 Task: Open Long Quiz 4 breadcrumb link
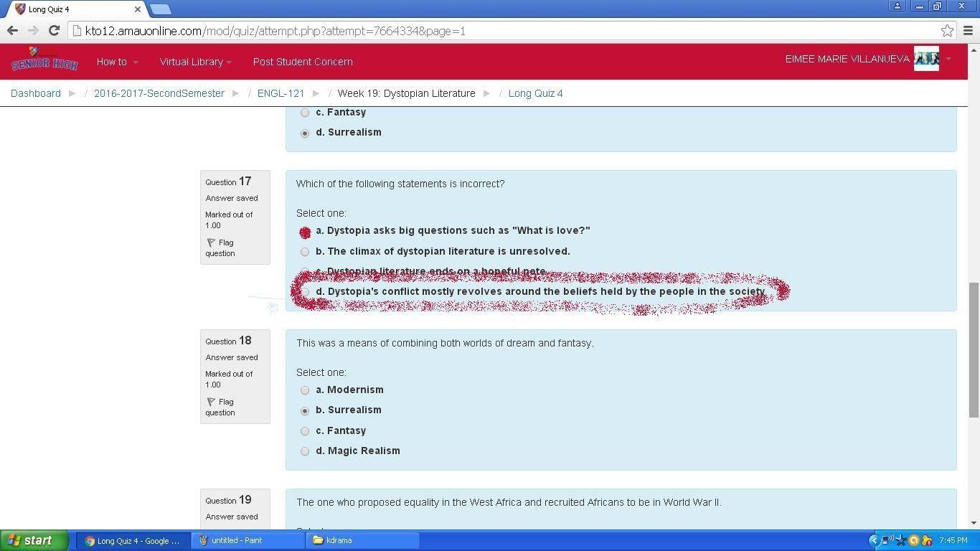(x=535, y=93)
